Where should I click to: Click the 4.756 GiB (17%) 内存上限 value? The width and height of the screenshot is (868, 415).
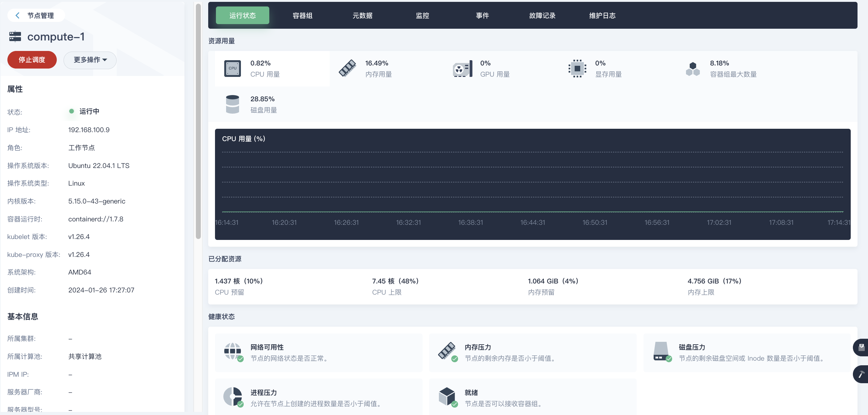[x=714, y=281]
